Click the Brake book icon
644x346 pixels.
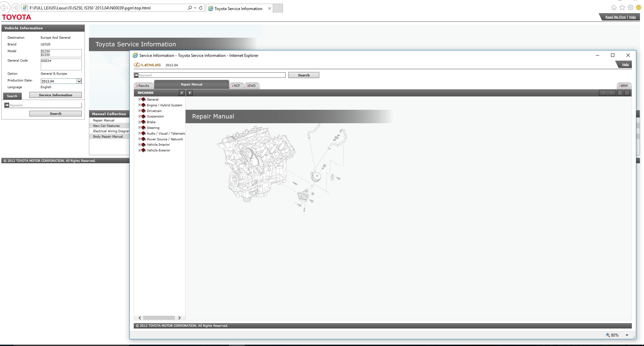pos(143,122)
